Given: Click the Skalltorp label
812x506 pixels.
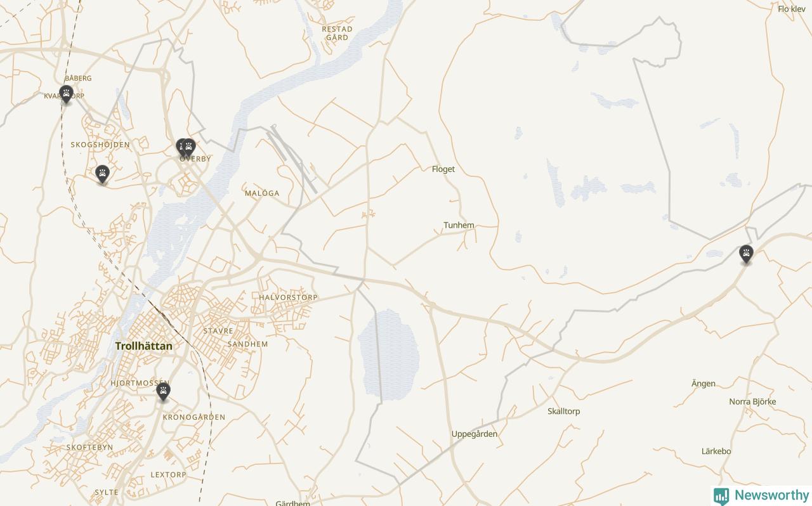Looking at the screenshot, I should point(563,412).
